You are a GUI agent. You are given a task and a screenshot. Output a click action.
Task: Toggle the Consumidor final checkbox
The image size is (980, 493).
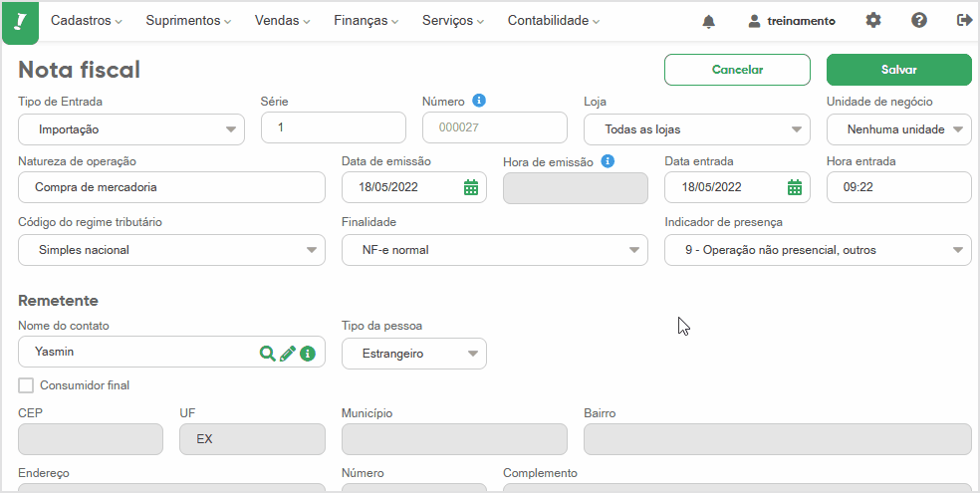(x=26, y=385)
